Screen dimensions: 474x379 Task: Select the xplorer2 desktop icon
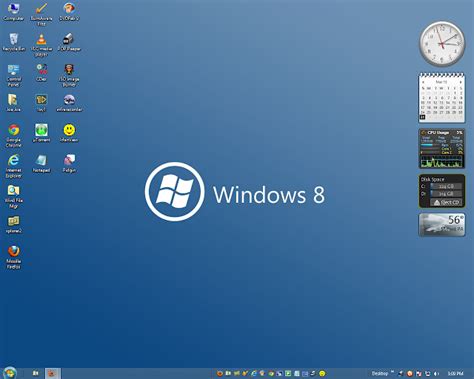click(x=13, y=224)
